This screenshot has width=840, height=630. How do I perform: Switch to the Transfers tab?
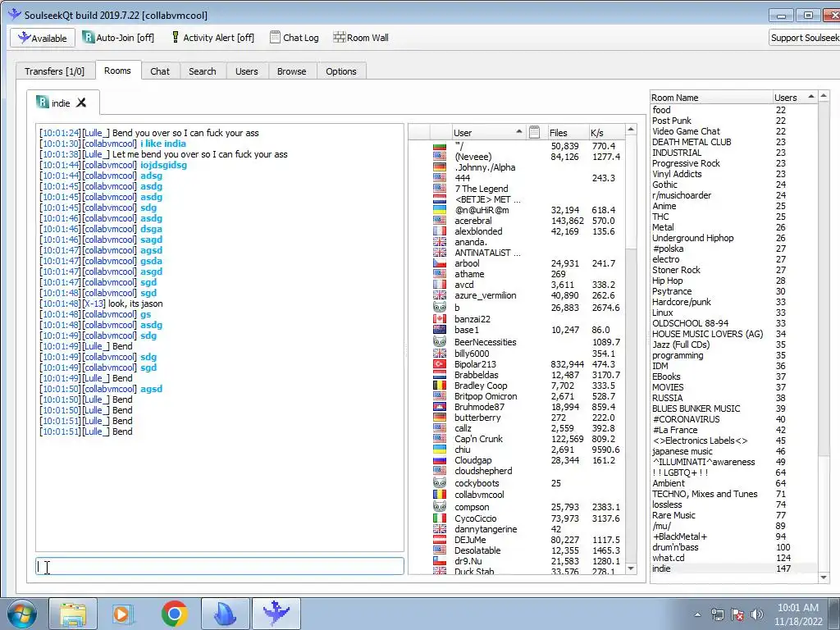[55, 71]
